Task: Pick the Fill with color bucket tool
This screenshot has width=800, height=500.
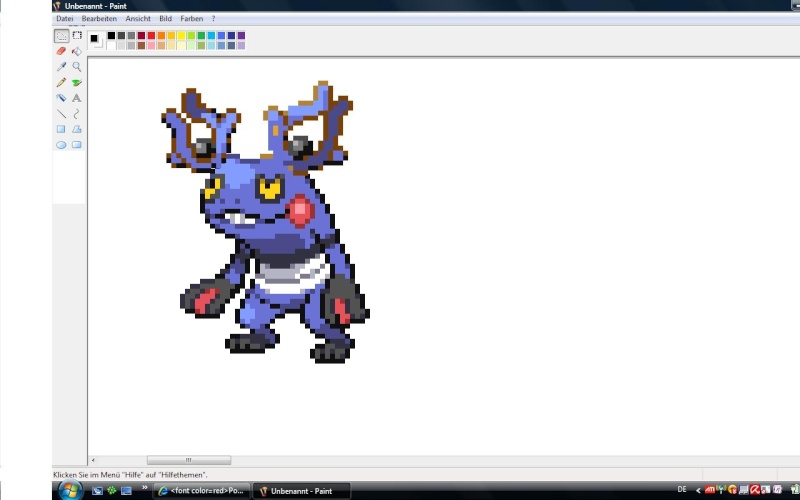Action: (77, 51)
